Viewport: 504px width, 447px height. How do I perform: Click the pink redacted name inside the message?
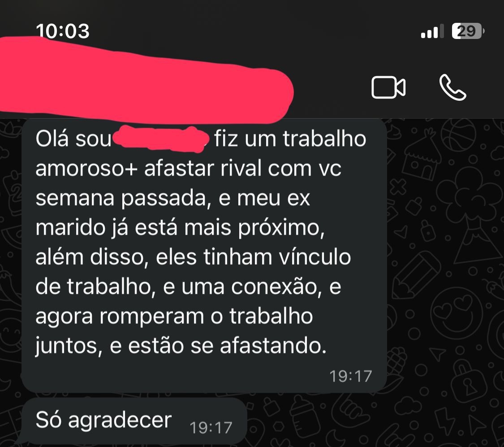click(x=161, y=139)
